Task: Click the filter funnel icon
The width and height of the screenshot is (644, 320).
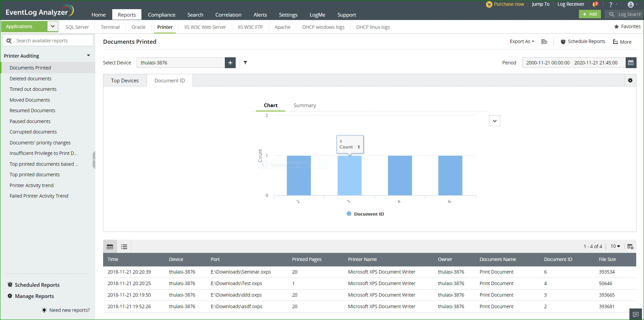Action: (246, 63)
